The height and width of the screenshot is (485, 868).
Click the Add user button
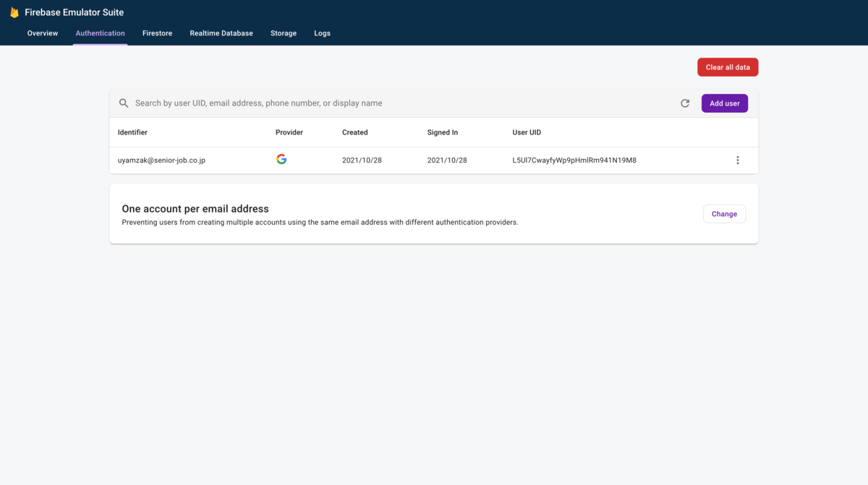point(725,103)
